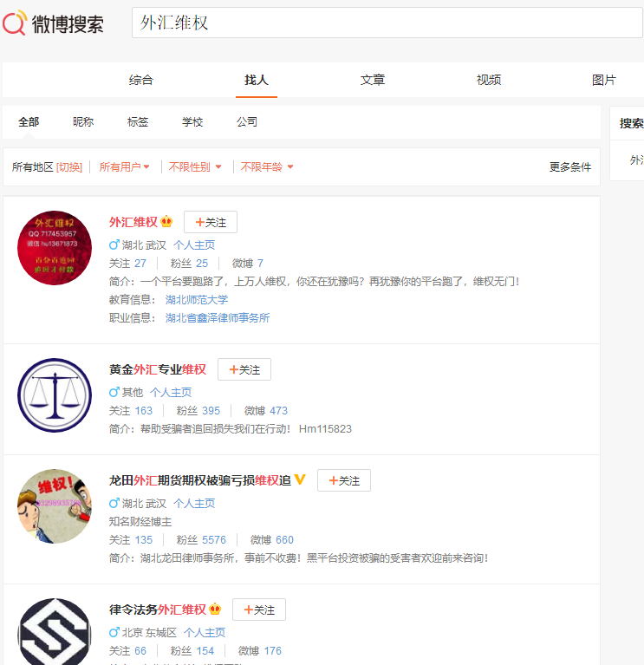Click crown badge next to 律令法务外汇维权
The image size is (644, 665).
point(215,609)
